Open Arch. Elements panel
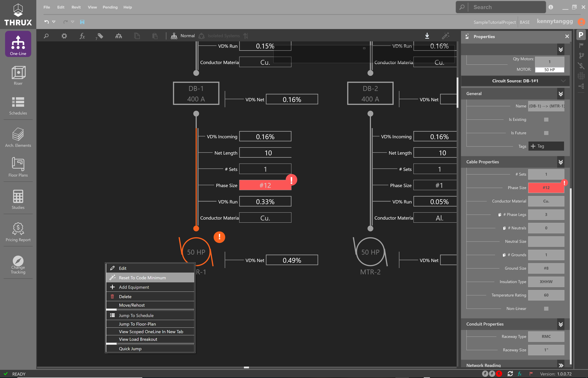588x378 pixels. [18, 137]
